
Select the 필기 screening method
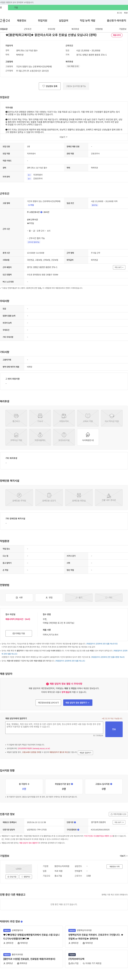coord(79,598)
